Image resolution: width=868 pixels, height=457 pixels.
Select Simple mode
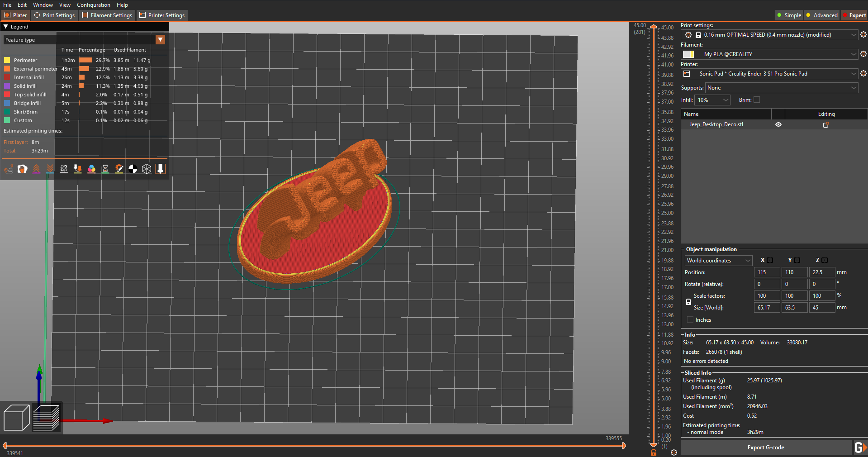coord(789,15)
